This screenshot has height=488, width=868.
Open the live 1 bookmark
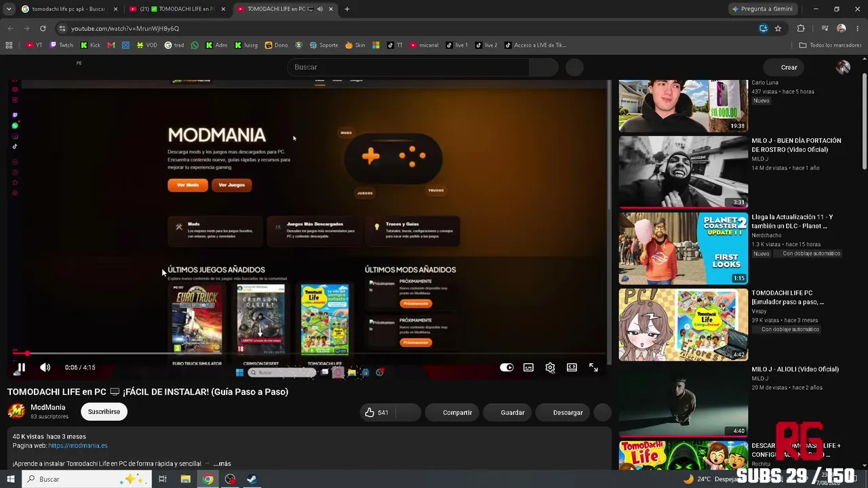457,45
